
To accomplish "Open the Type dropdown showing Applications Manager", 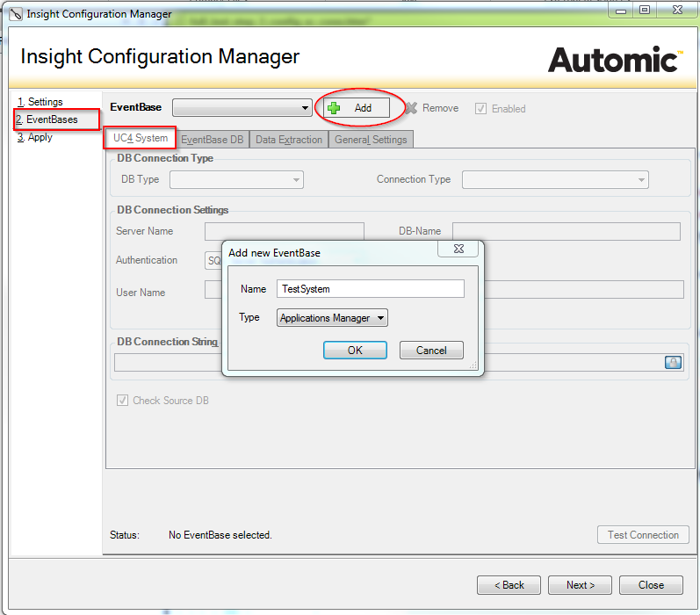I will click(x=332, y=317).
